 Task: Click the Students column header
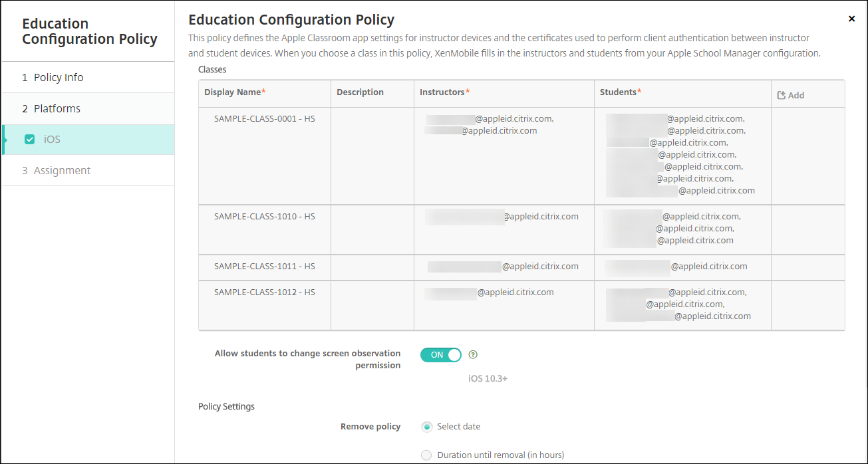coord(620,92)
